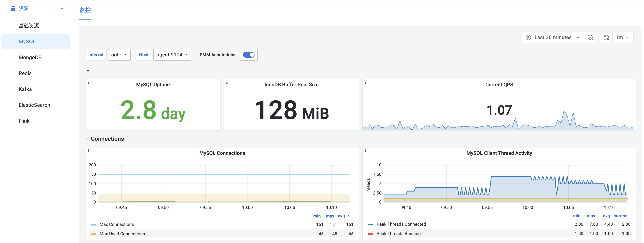Open MySQL Connections panel title menu

click(x=222, y=153)
